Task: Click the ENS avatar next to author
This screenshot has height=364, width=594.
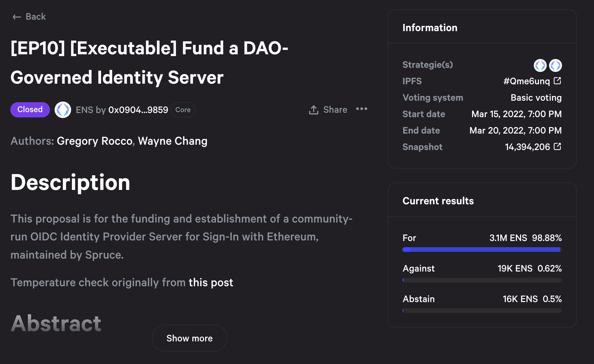Action: 63,110
